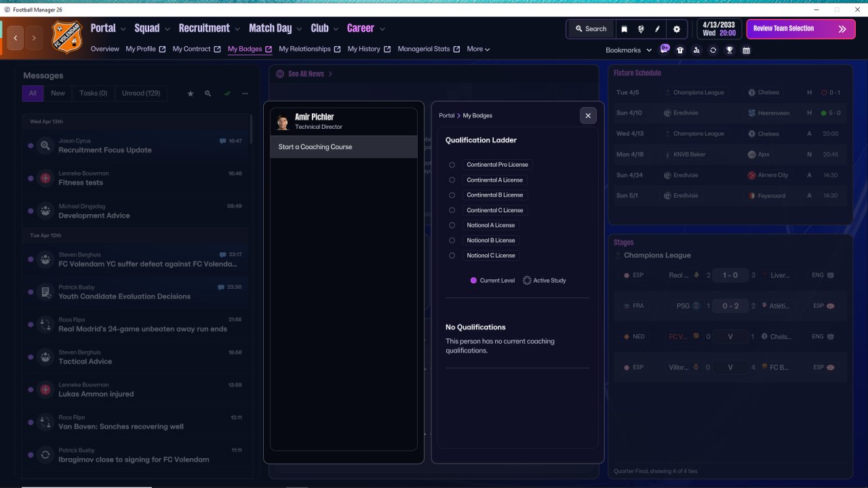868x488 pixels.
Task: Click the pencil edit icon in toolbar
Action: [657, 29]
